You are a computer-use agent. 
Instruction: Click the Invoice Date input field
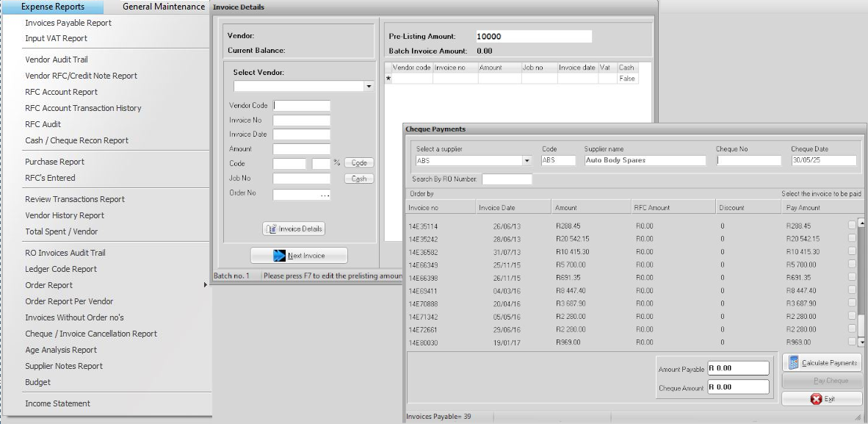(302, 134)
